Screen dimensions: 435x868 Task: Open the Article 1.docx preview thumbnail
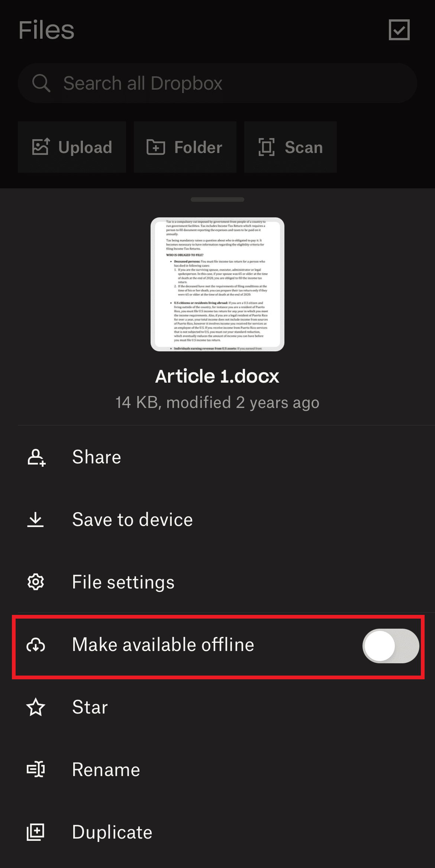(x=217, y=284)
